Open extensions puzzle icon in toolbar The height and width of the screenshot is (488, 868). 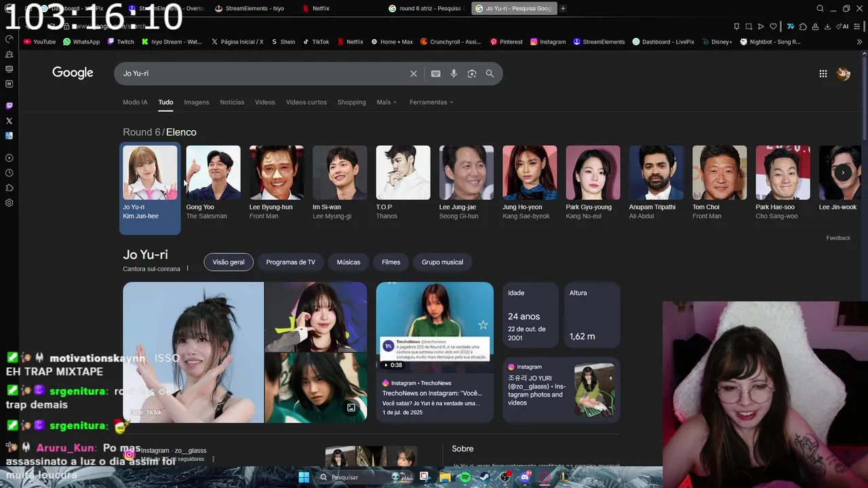[x=803, y=26]
